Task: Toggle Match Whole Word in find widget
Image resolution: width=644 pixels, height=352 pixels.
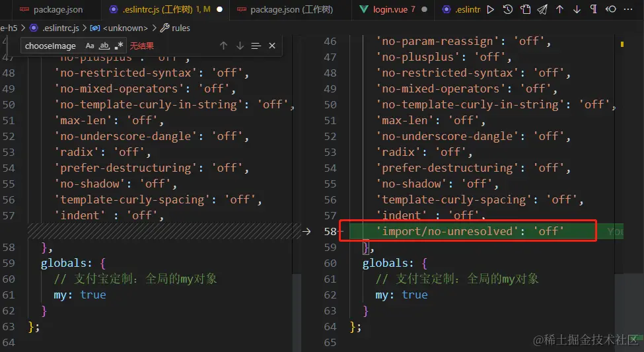Action: pos(104,46)
